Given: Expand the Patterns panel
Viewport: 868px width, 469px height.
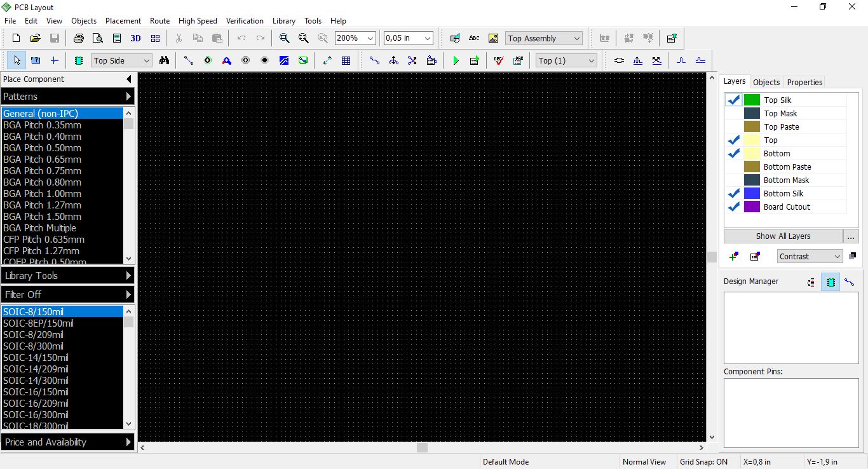Looking at the screenshot, I should (x=67, y=97).
